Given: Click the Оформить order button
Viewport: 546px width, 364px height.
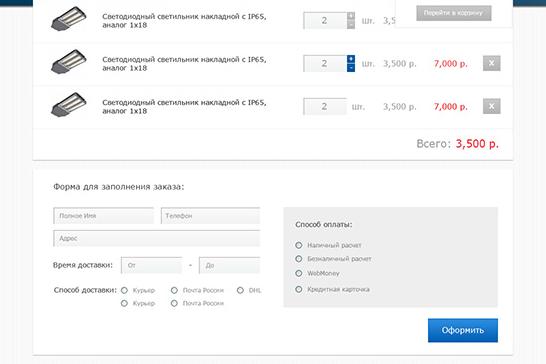Looking at the screenshot, I should pos(463,330).
